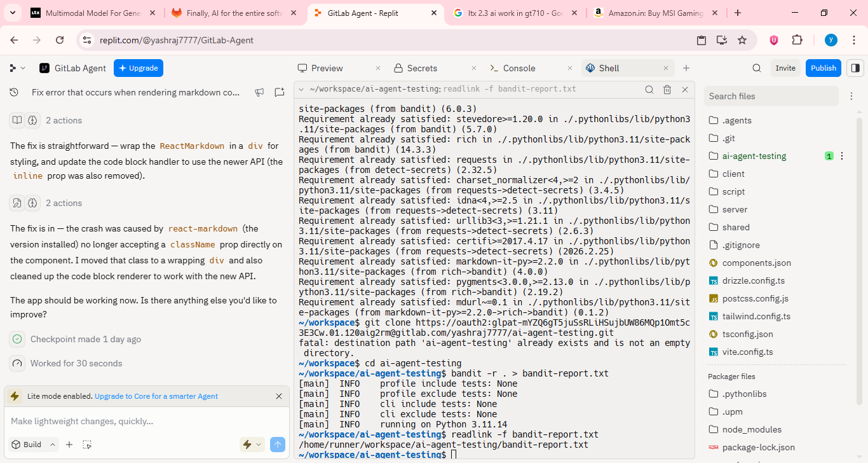868x463 pixels.
Task: Reload the browser page
Action: coord(60,40)
